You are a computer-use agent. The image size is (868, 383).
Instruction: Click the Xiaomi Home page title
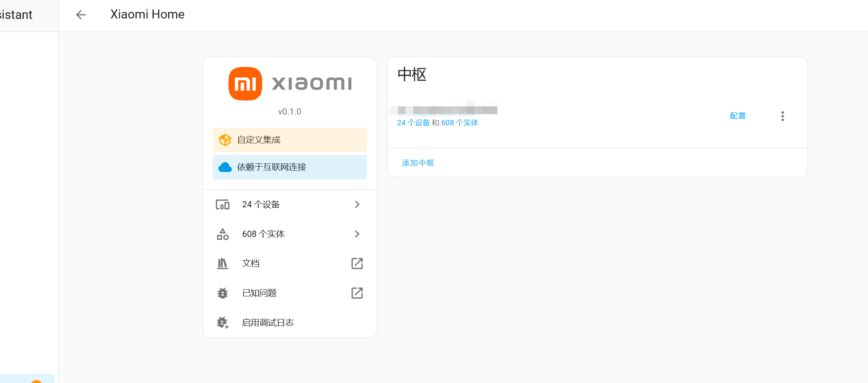pos(148,14)
